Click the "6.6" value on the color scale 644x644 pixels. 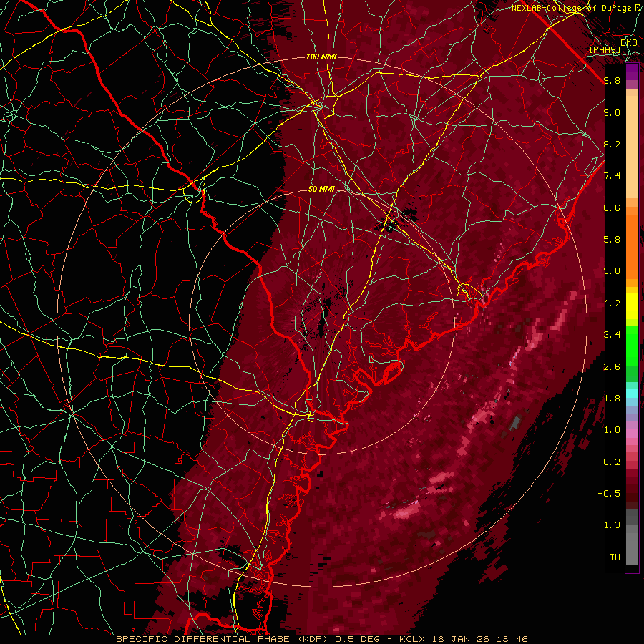tap(612, 208)
